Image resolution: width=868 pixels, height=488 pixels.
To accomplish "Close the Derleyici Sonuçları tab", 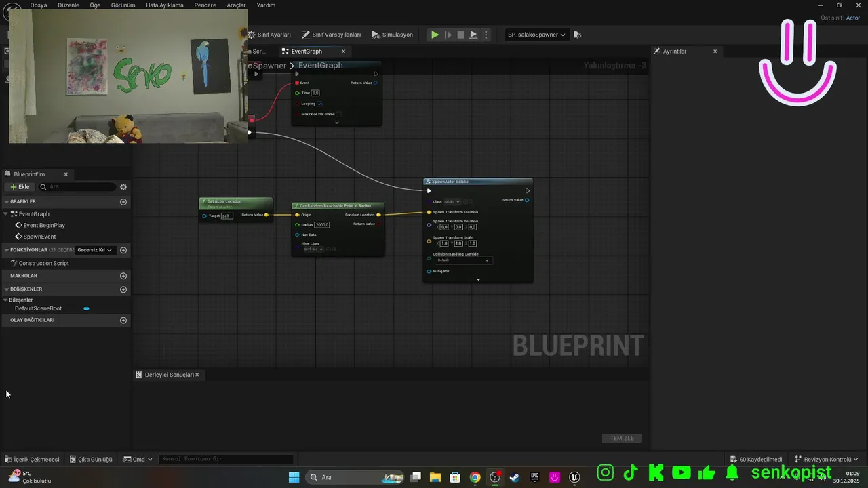I will [x=197, y=375].
